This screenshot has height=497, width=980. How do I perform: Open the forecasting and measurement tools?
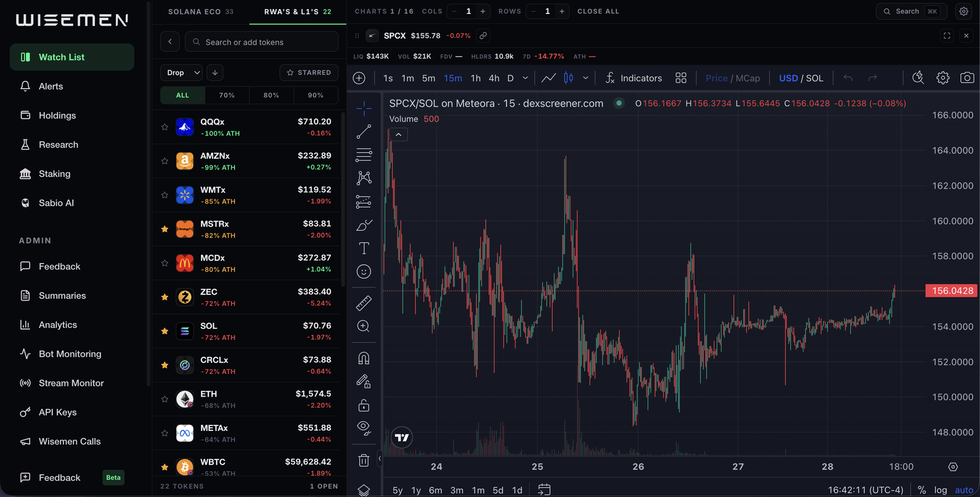point(364,202)
